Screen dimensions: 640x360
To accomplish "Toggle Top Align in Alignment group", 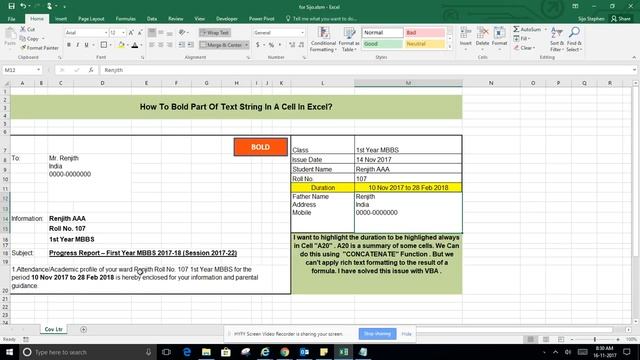I will (152, 33).
